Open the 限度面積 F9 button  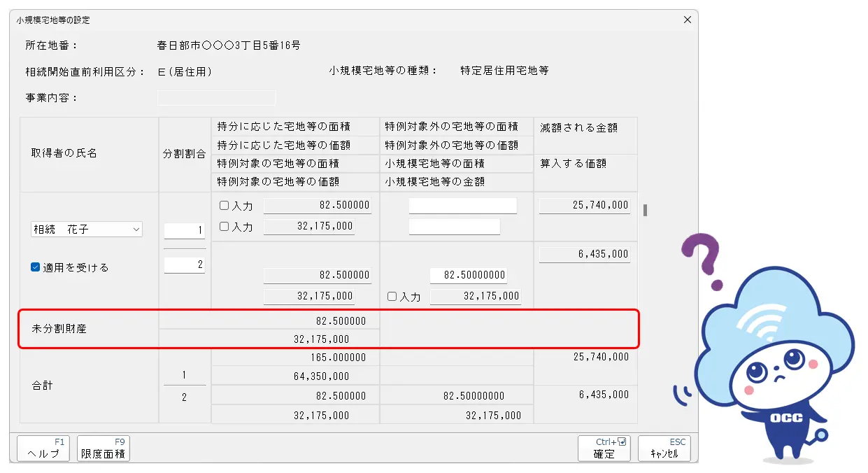[x=104, y=448]
